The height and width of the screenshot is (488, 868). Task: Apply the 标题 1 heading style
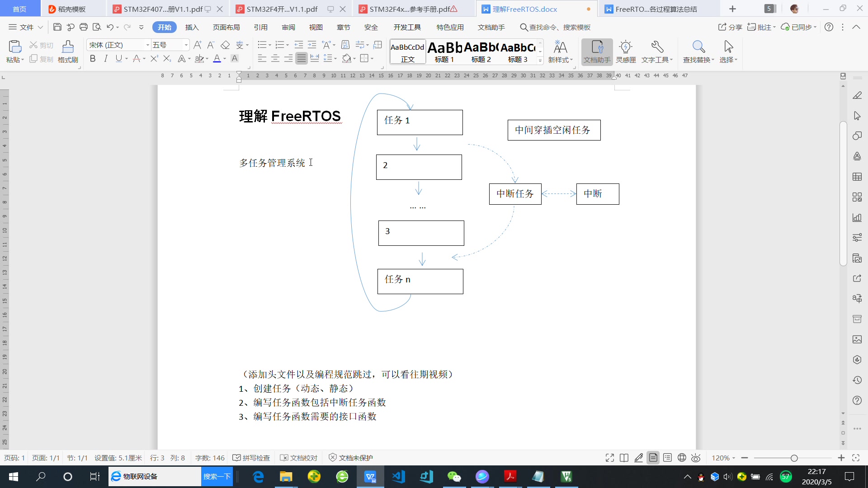(444, 52)
